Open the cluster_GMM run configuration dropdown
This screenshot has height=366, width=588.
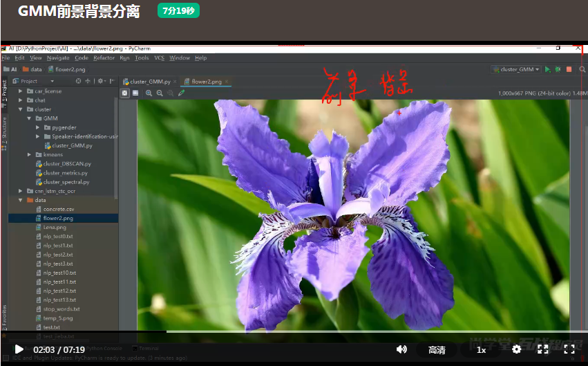click(x=516, y=69)
